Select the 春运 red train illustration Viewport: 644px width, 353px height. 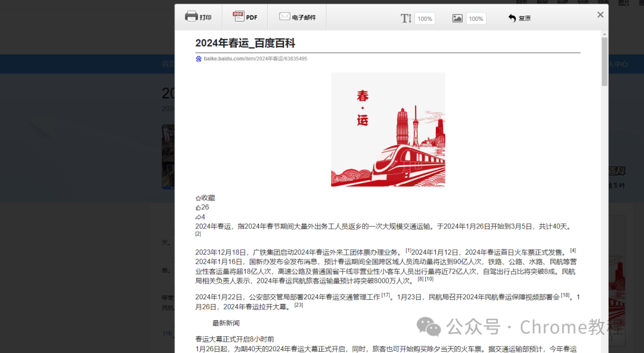click(x=388, y=129)
